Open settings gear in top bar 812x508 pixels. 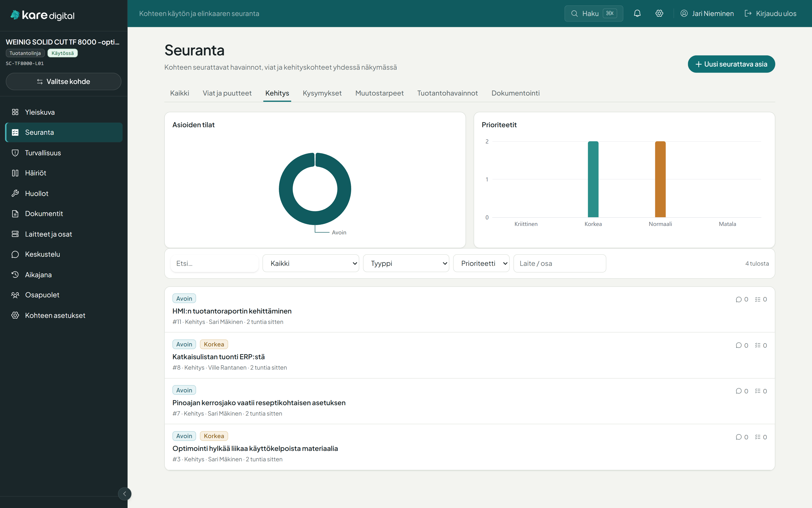pos(659,14)
